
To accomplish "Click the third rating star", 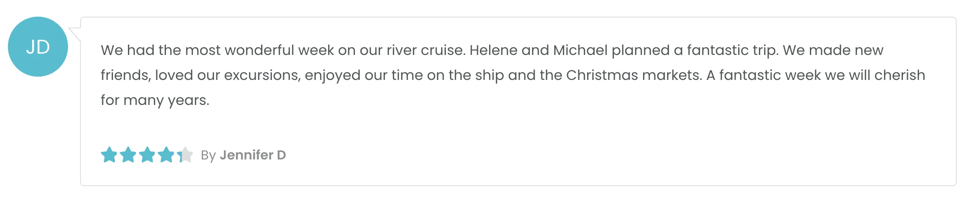I will (x=147, y=155).
